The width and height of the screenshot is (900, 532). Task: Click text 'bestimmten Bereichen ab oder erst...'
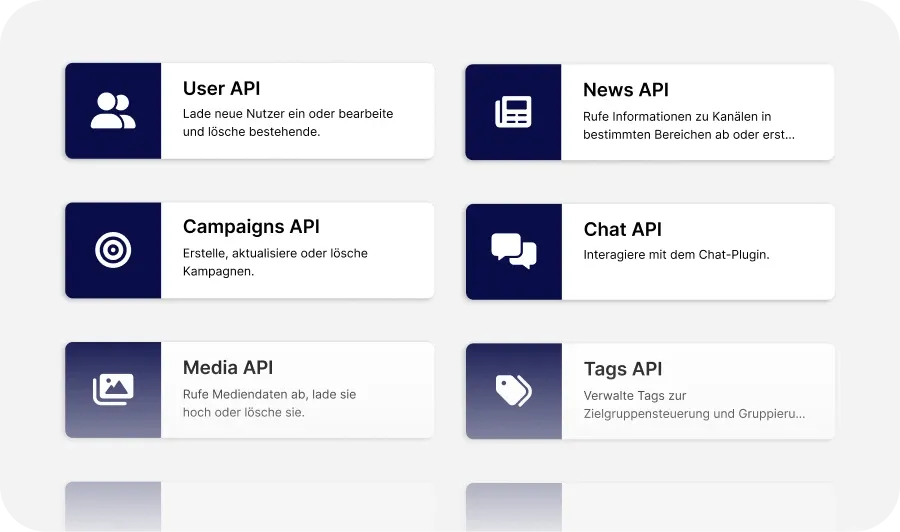689,135
